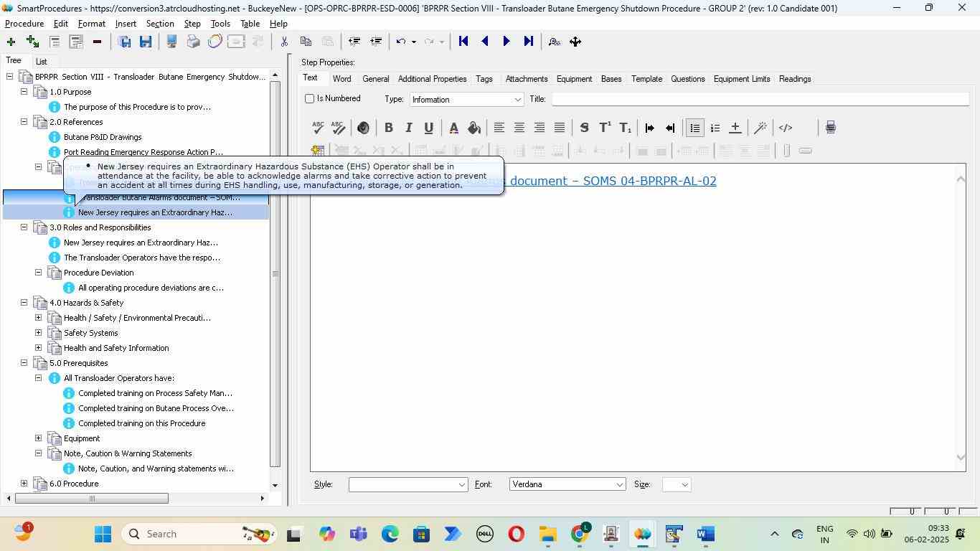The image size is (980, 551).
Task: Toggle bulleted list
Action: click(694, 128)
